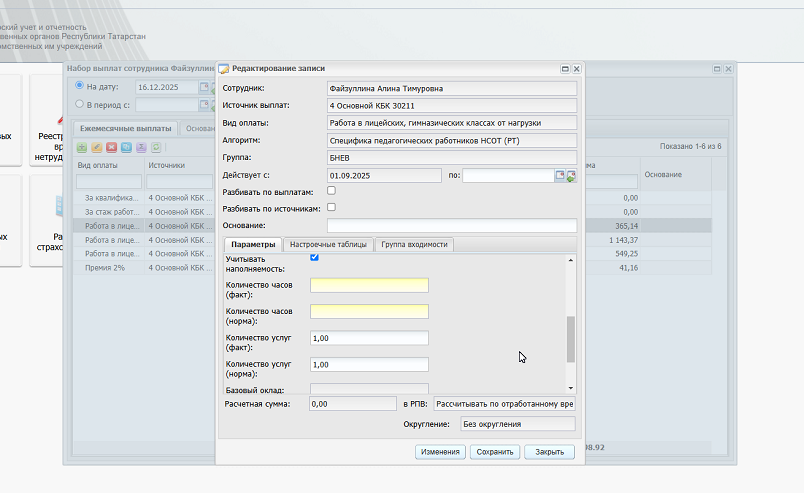Click the filter box under 'Источники' column
The image size is (804, 493).
[179, 182]
